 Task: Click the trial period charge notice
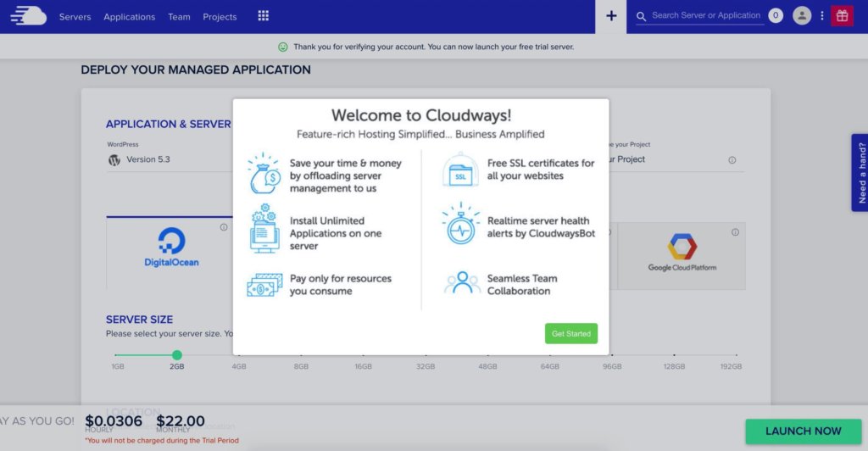[x=162, y=441]
